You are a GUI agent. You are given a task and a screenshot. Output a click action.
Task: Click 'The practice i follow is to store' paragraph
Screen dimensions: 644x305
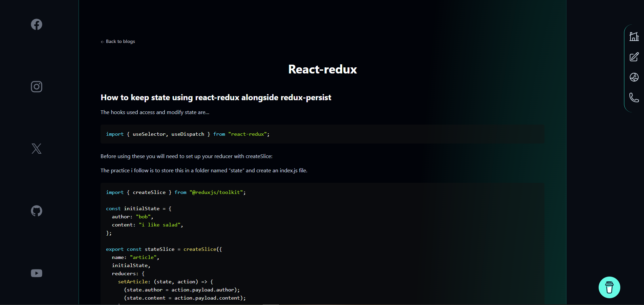pos(204,171)
